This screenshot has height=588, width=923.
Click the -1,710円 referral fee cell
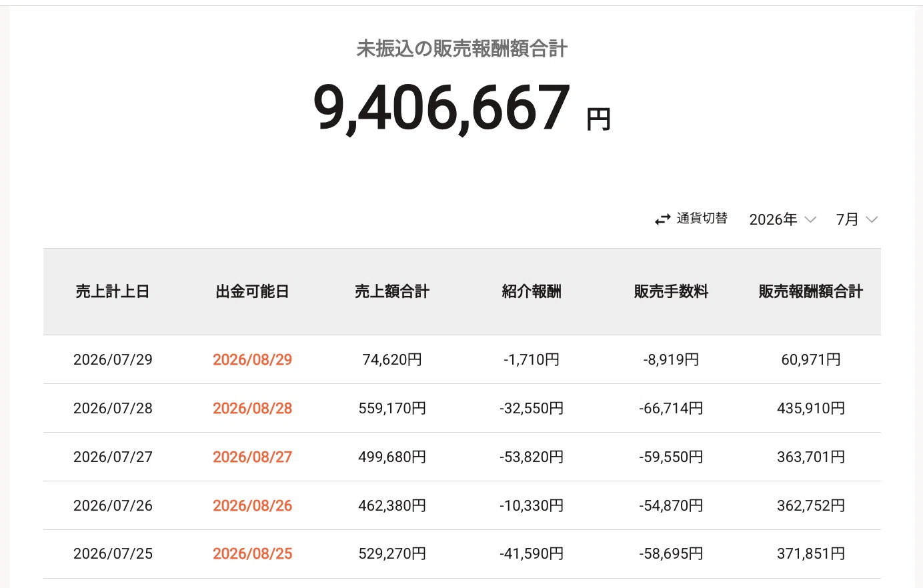[x=532, y=359]
